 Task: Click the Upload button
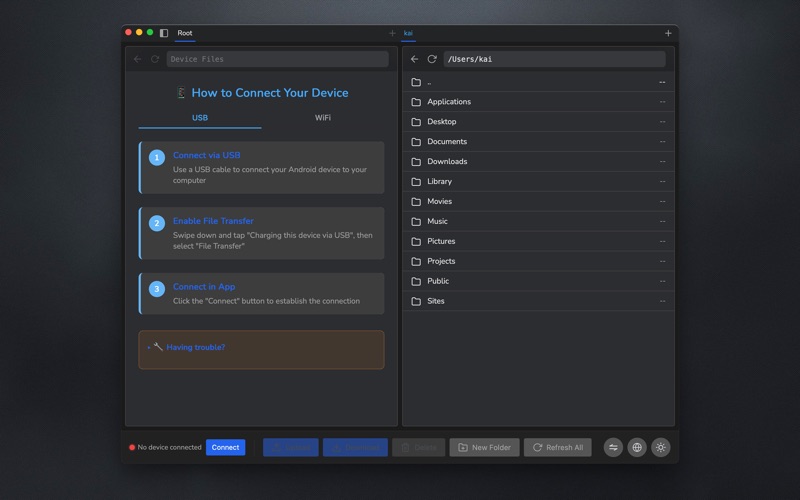coord(291,447)
